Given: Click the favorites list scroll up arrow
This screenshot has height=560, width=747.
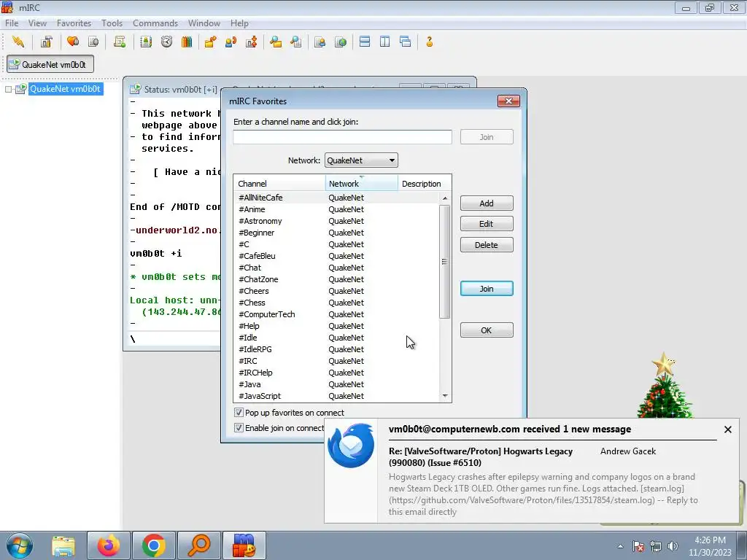Looking at the screenshot, I should click(445, 198).
